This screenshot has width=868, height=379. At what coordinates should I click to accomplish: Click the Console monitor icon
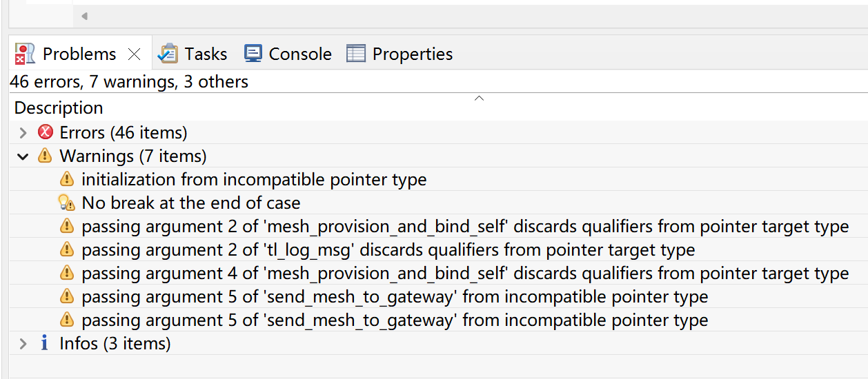(x=253, y=54)
